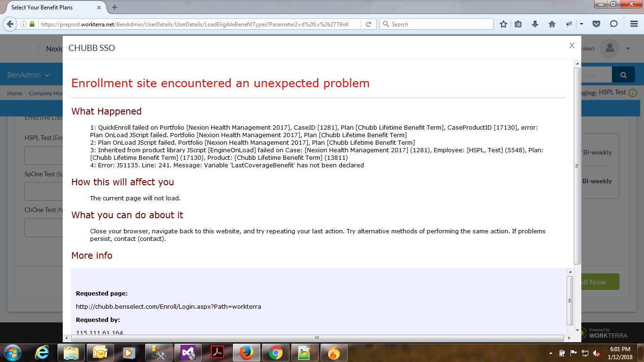Click the green padlock security icon
This screenshot has height=362, width=644.
click(32, 24)
